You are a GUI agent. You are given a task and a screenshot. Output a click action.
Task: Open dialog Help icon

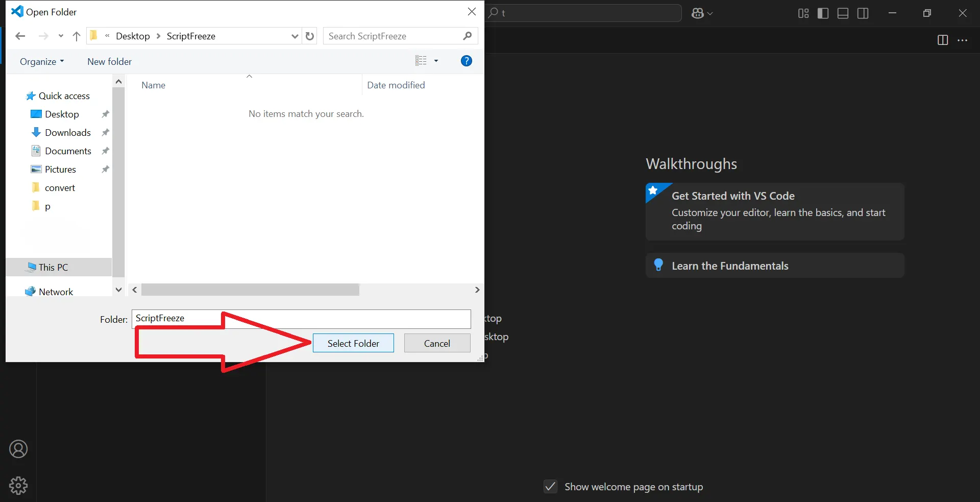click(x=466, y=61)
